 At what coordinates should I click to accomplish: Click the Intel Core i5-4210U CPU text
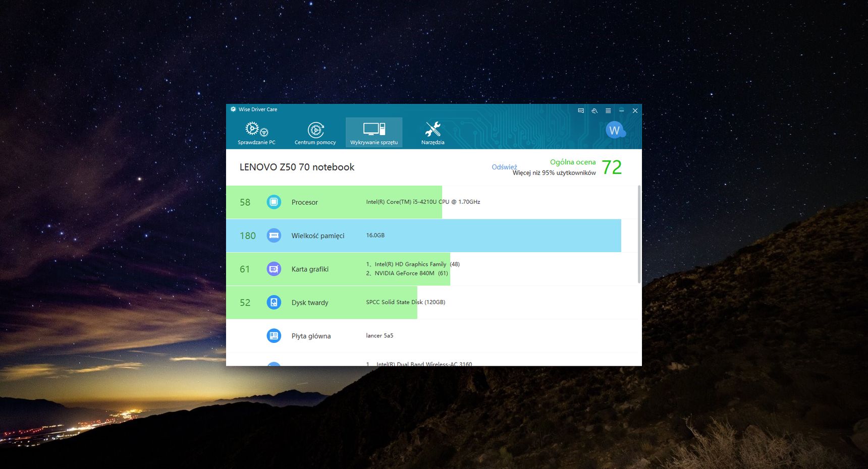(x=423, y=202)
